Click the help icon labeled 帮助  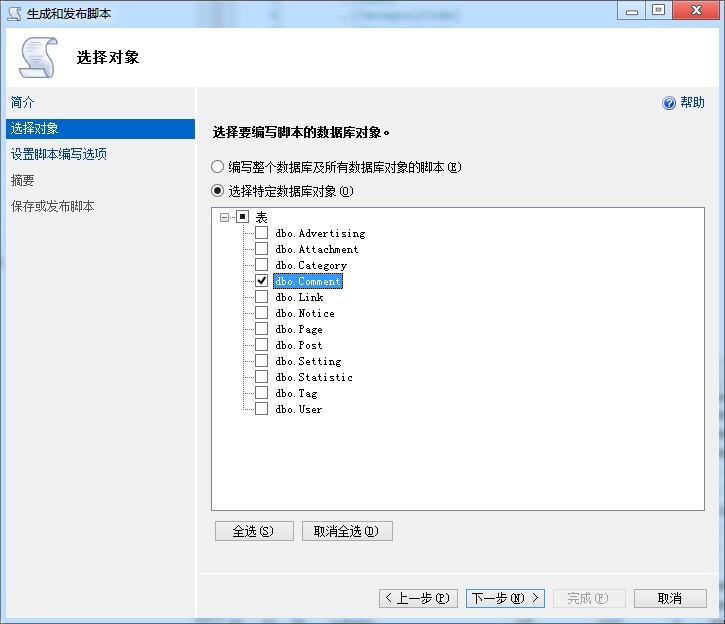tap(669, 103)
